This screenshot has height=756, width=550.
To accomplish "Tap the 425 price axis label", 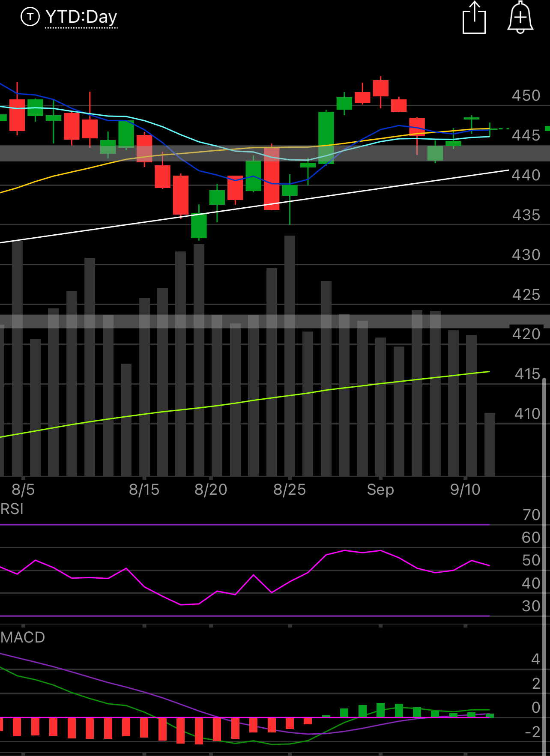I will (526, 295).
